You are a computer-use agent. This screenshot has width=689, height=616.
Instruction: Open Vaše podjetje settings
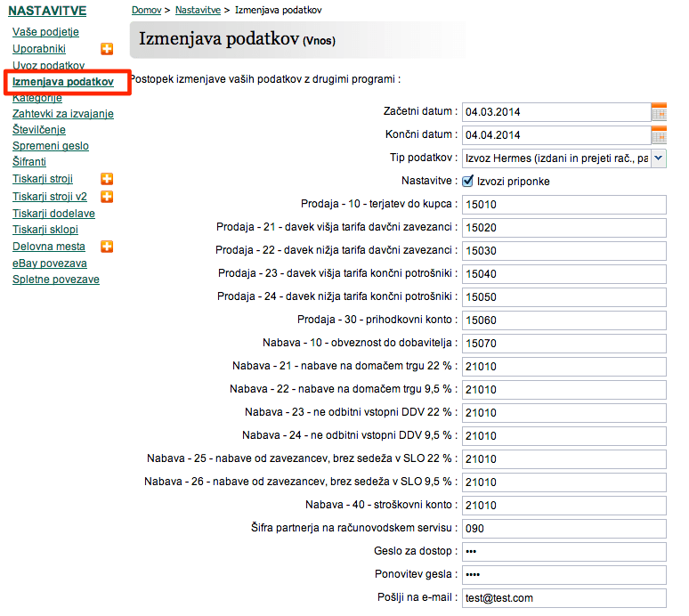pyautogui.click(x=45, y=32)
